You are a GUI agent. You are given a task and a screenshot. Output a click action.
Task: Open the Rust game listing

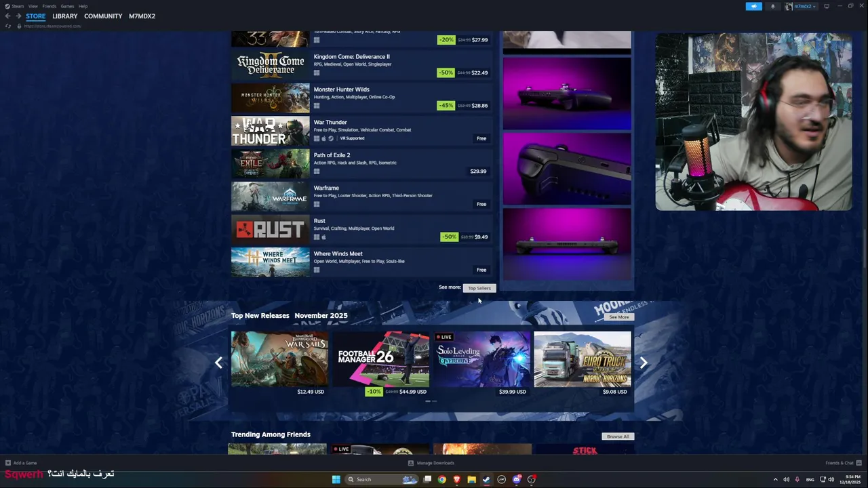(x=361, y=229)
